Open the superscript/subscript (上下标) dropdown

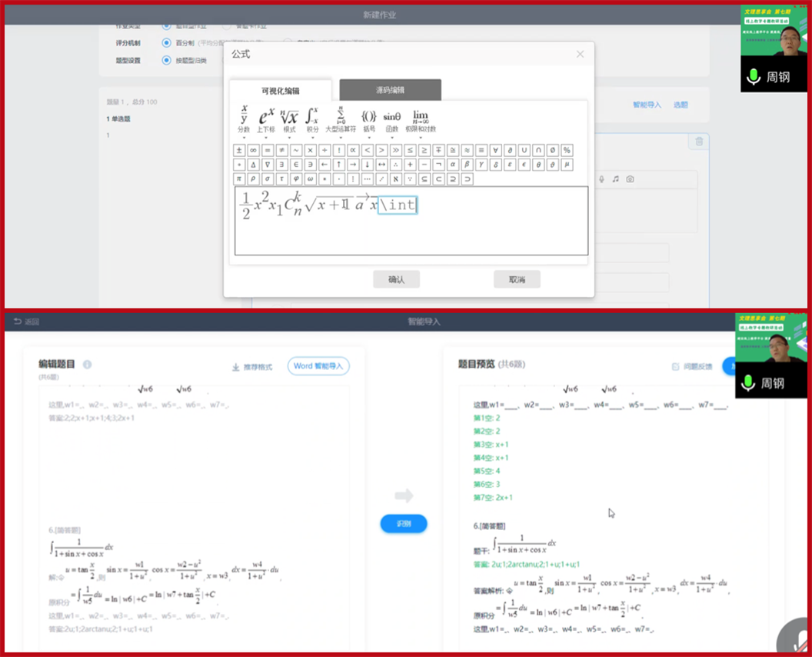266,138
